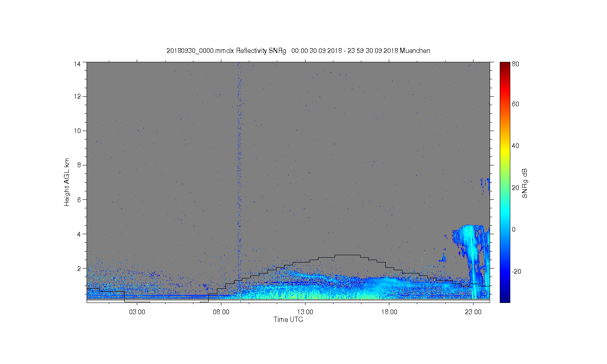This screenshot has width=607, height=364.
Task: Click the colorbar label 60
Action: click(x=516, y=104)
